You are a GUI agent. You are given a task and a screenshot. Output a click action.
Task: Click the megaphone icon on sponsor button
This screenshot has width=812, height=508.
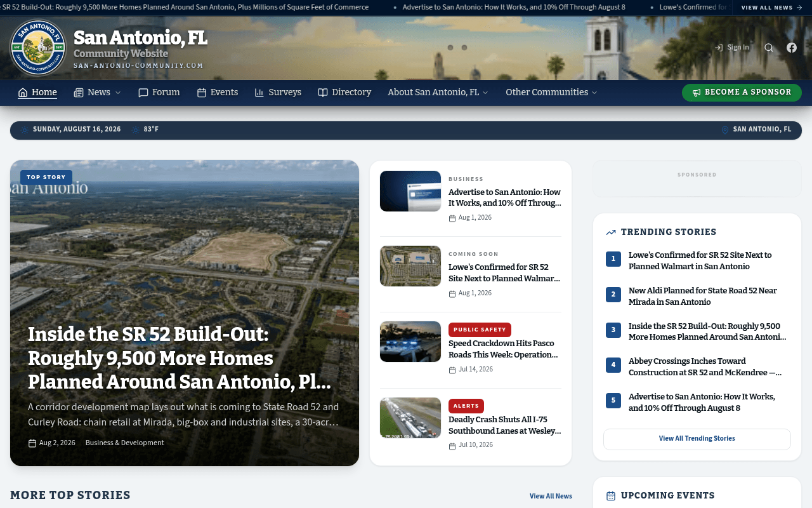pyautogui.click(x=697, y=93)
